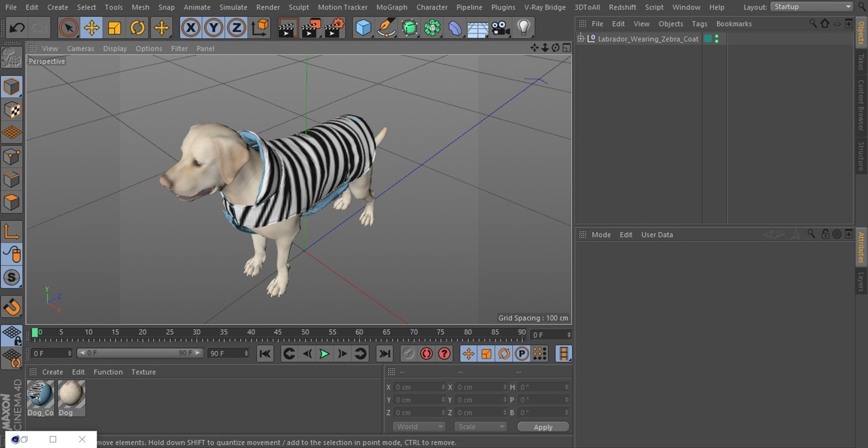Click Make Editable icon in left sidebar

coord(12,58)
